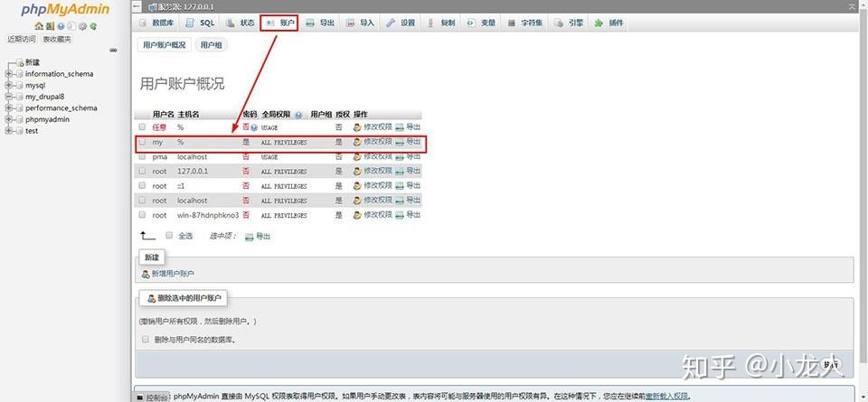Edit privileges for root at localhost
Image resolution: width=868 pixels, height=402 pixels.
tap(373, 200)
